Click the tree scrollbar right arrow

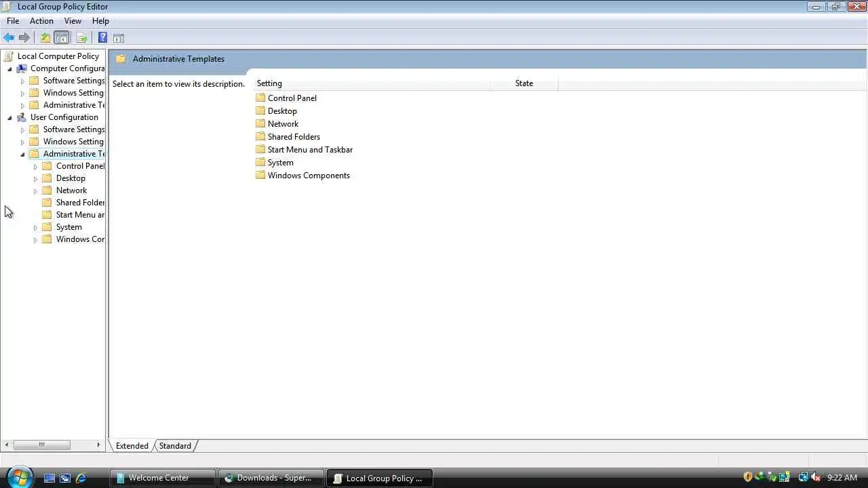(x=99, y=445)
